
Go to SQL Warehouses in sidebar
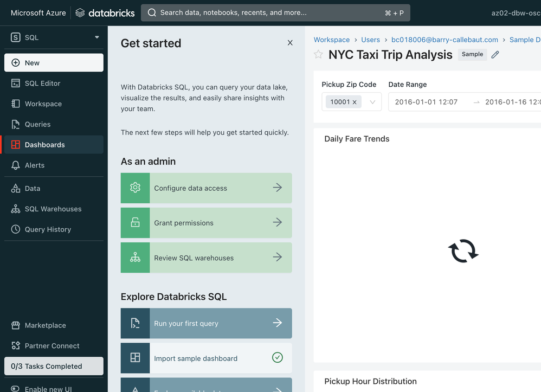(x=53, y=209)
